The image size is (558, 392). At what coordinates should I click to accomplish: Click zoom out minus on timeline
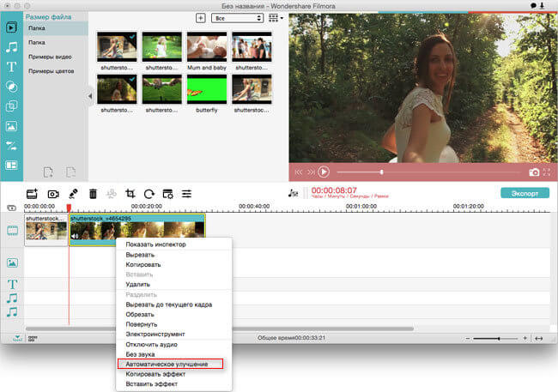tap(468, 338)
